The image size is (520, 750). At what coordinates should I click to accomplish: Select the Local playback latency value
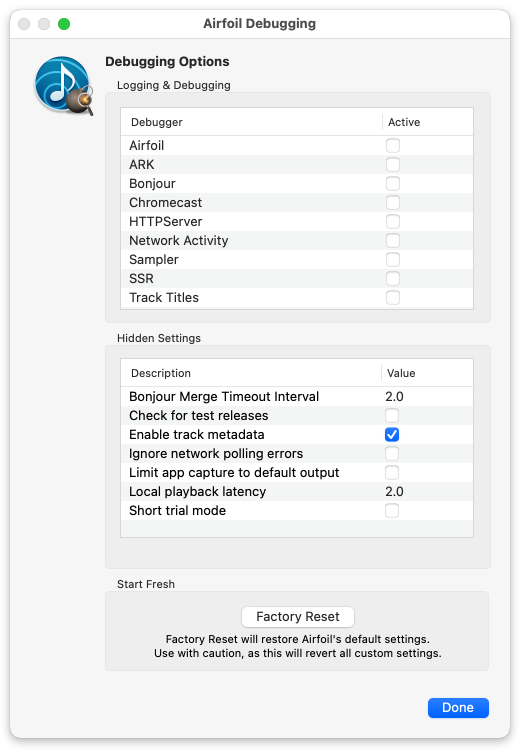point(394,492)
